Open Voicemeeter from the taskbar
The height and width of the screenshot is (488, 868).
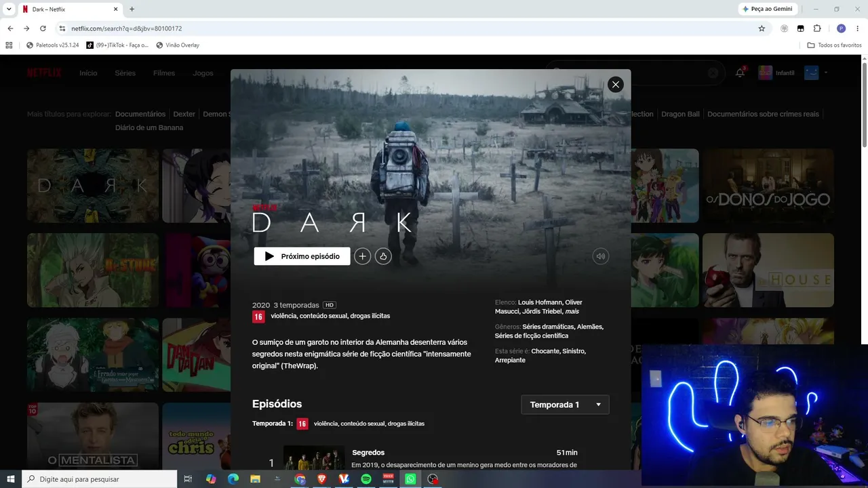tap(389, 479)
